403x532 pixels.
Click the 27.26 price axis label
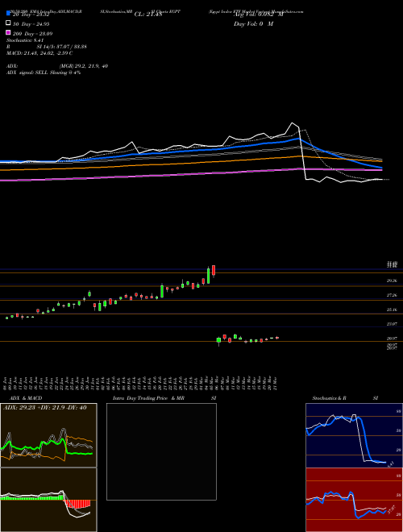tap(392, 295)
